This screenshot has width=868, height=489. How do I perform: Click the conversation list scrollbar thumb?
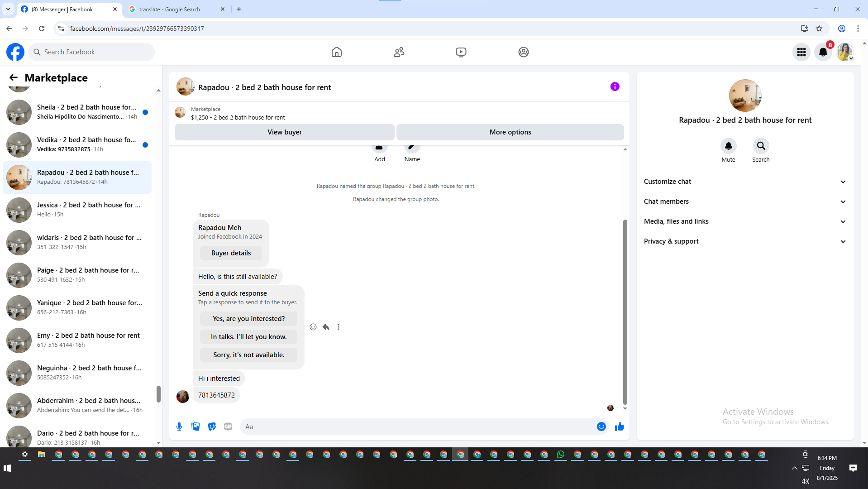coord(158,394)
